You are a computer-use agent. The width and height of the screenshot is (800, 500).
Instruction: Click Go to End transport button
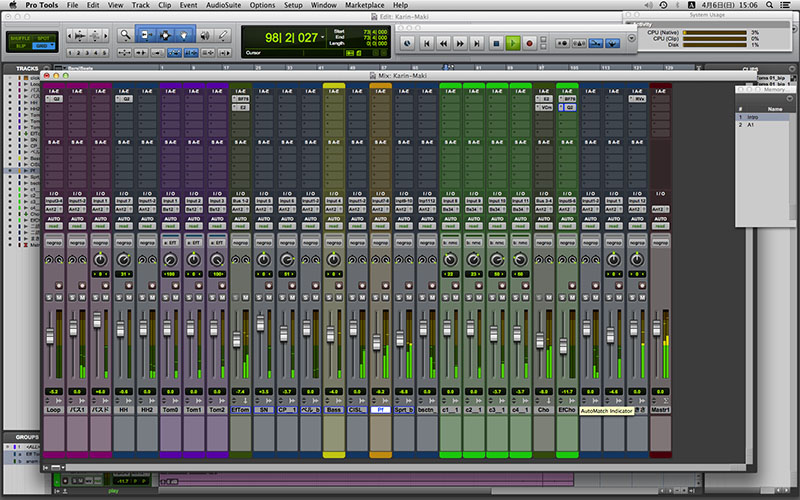(477, 44)
